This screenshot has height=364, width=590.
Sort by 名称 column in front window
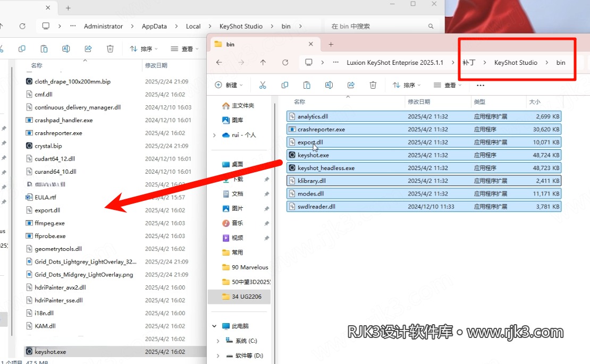click(299, 102)
